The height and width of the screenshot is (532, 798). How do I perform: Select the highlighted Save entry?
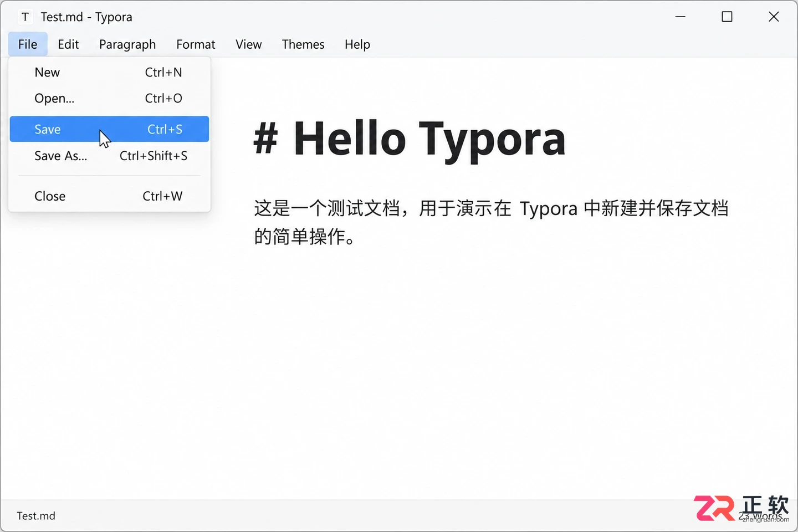(x=109, y=129)
